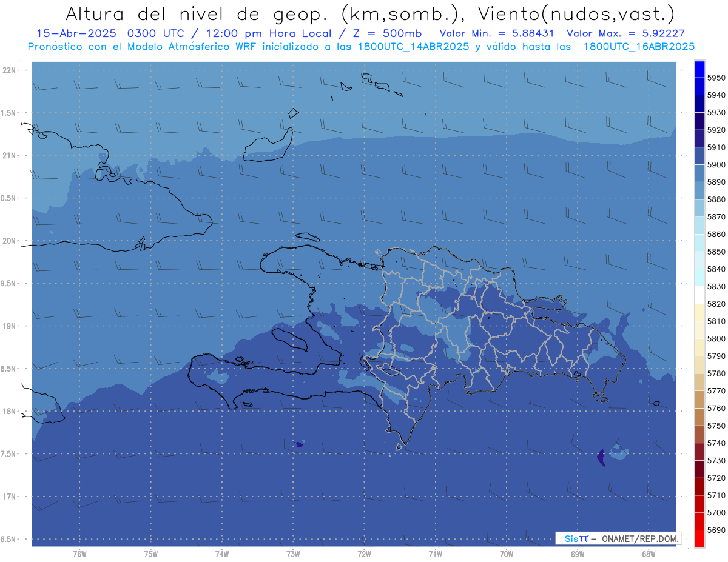
Task: Click the '21N' latitude label
Action: pos(9,155)
